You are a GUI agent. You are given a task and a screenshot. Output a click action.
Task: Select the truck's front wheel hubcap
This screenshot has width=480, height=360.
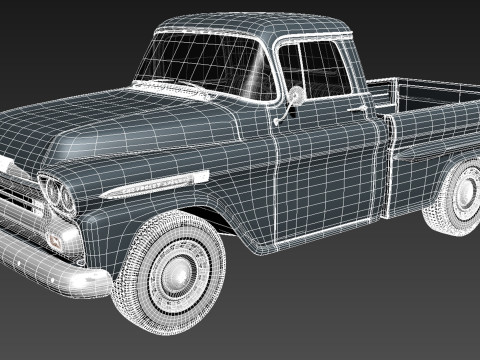pos(178,275)
